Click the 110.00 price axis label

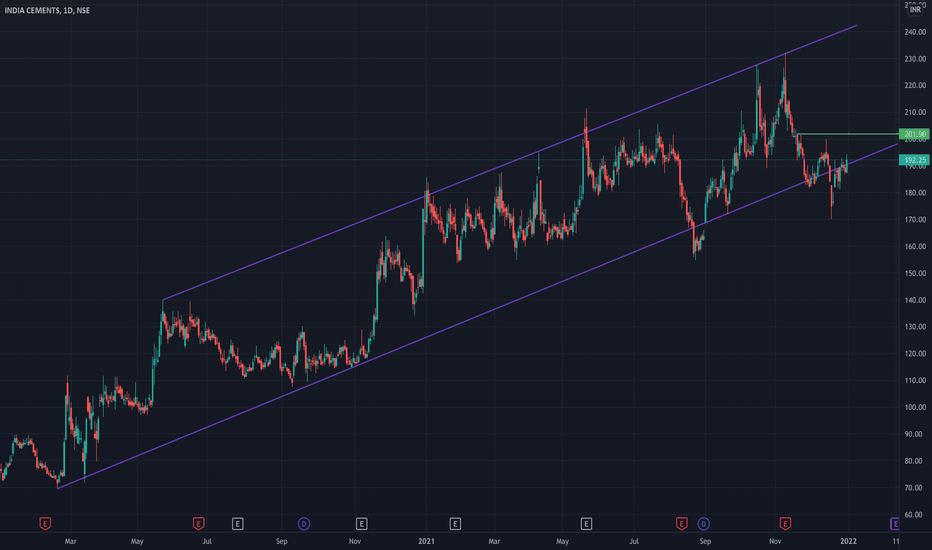915,381
